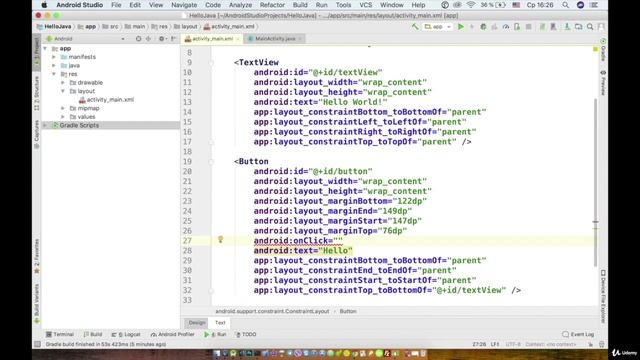Click the Wi-Fi icon in menu bar

tap(471, 5)
